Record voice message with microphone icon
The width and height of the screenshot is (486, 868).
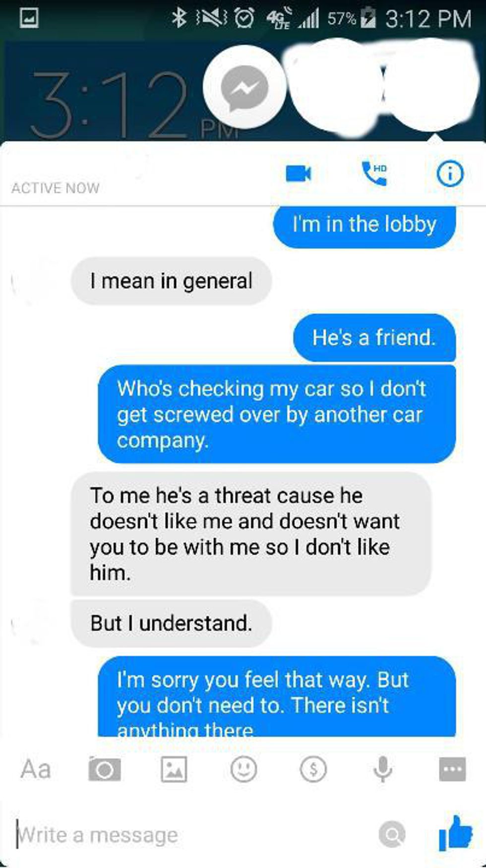[383, 769]
